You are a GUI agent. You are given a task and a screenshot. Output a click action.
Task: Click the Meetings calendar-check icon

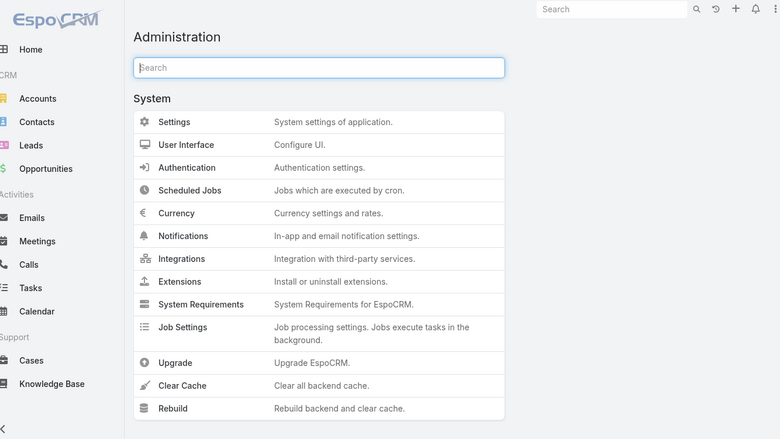(x=3, y=241)
